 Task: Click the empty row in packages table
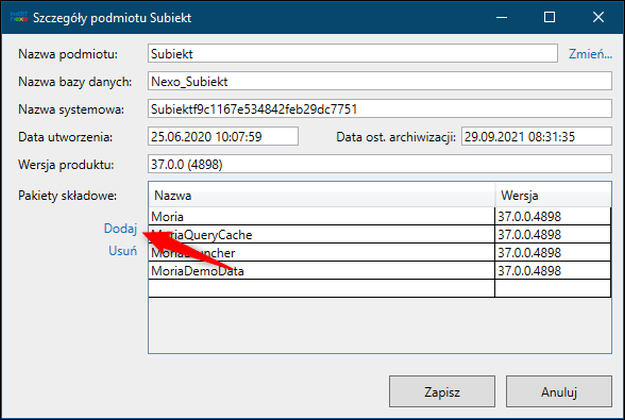(321, 288)
